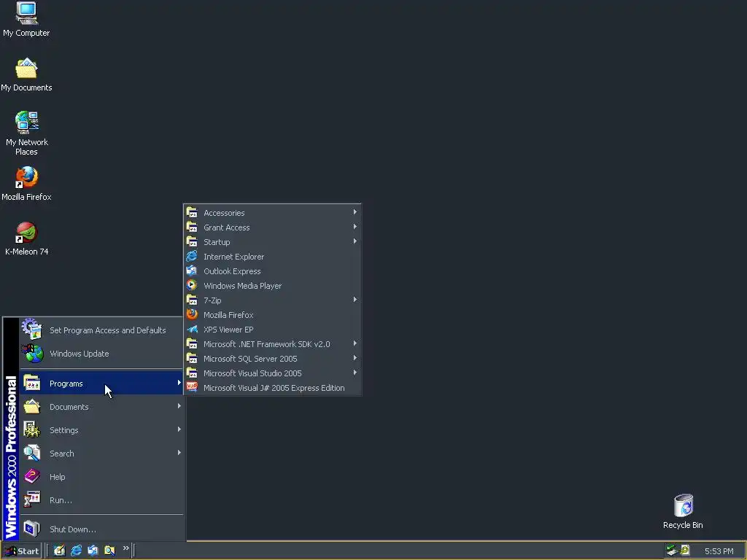Expand the 7-Zip submenu arrow
The height and width of the screenshot is (560, 747).
point(355,300)
